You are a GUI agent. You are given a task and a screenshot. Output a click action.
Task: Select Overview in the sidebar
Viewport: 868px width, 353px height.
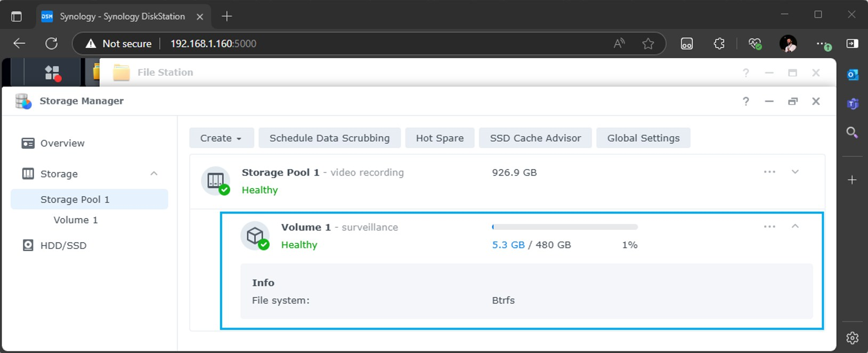pyautogui.click(x=62, y=143)
